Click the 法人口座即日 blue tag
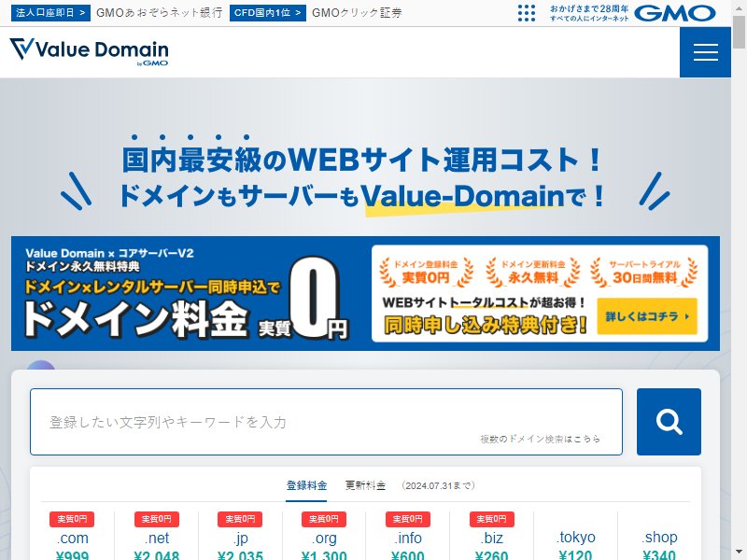This screenshot has height=560, width=747. coord(50,13)
